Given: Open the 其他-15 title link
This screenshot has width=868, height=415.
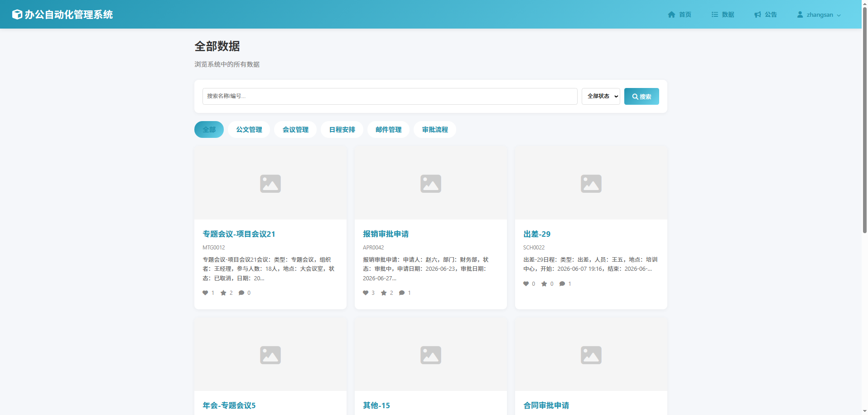Looking at the screenshot, I should (x=376, y=405).
